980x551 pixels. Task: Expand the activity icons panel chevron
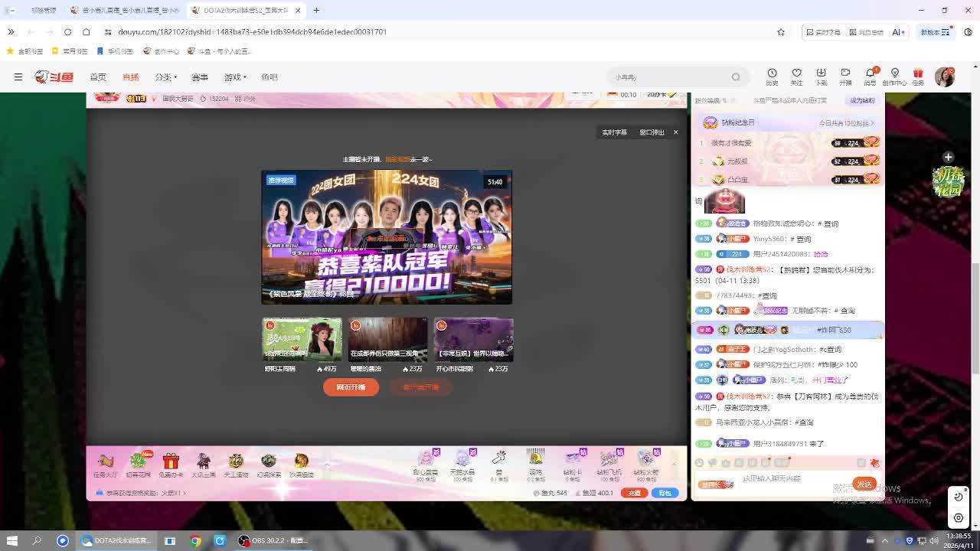click(x=327, y=465)
